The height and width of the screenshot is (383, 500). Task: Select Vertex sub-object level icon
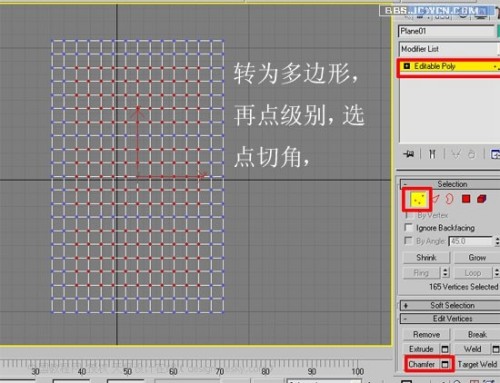coord(418,200)
